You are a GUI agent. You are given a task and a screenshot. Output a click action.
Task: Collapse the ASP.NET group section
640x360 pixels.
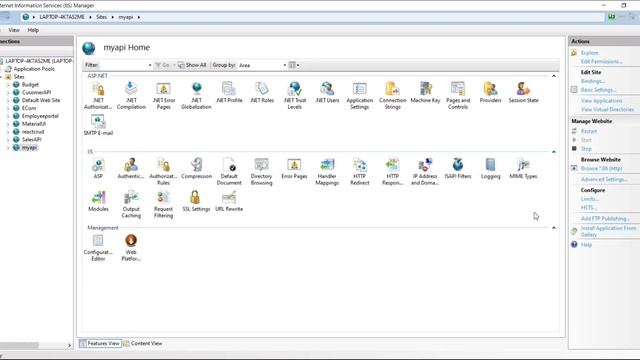(554, 76)
